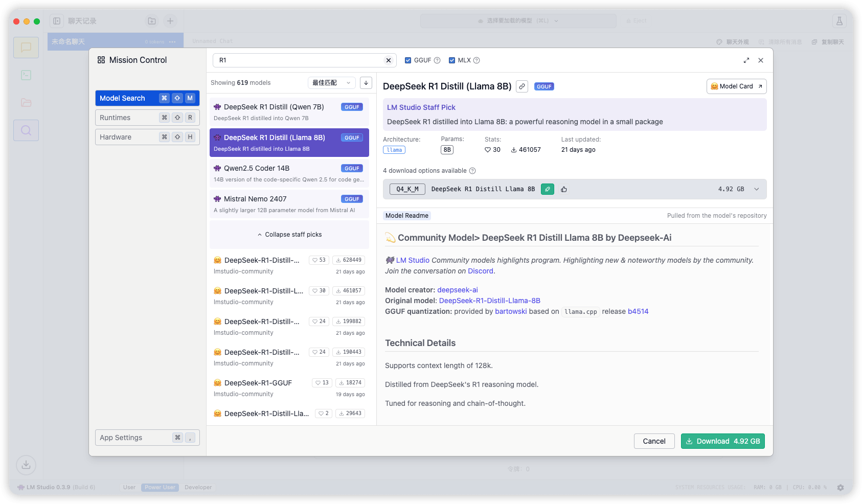Uncheck the MLX format checkbox
Screen dimensions: 862x504
point(452,60)
